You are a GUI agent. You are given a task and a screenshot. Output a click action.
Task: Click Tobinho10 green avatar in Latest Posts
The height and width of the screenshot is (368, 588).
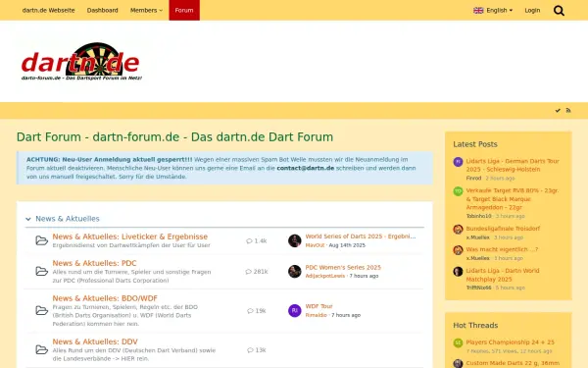(458, 191)
